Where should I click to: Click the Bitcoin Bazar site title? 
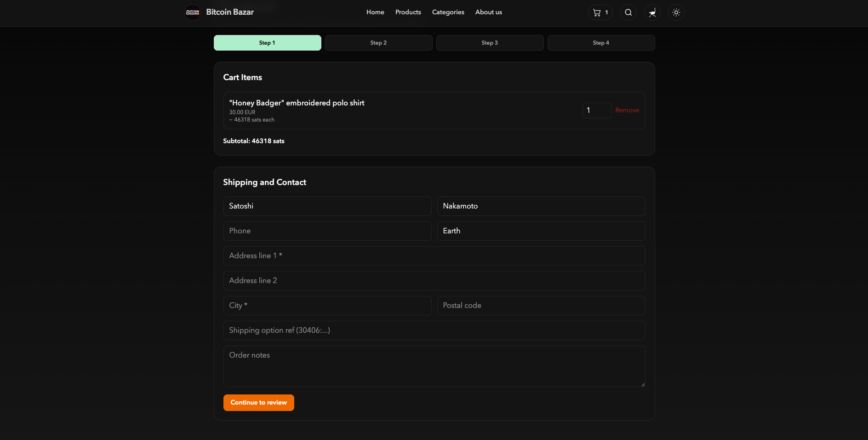click(230, 12)
